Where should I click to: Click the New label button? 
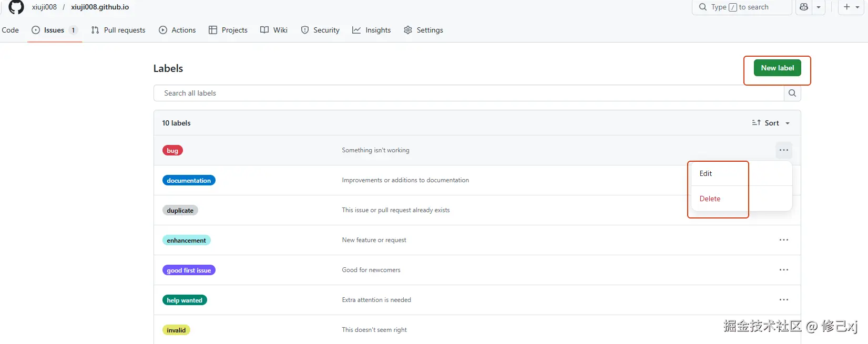[777, 68]
